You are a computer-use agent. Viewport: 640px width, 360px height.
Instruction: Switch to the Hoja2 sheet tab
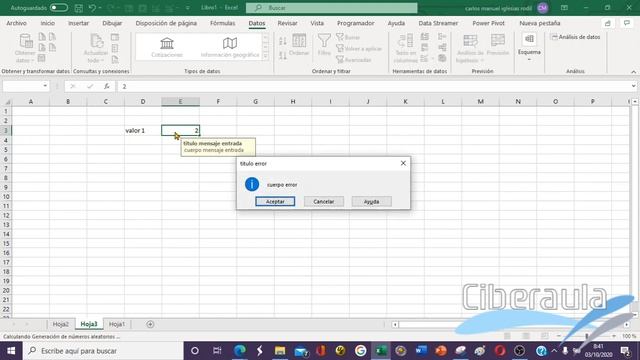(60, 324)
